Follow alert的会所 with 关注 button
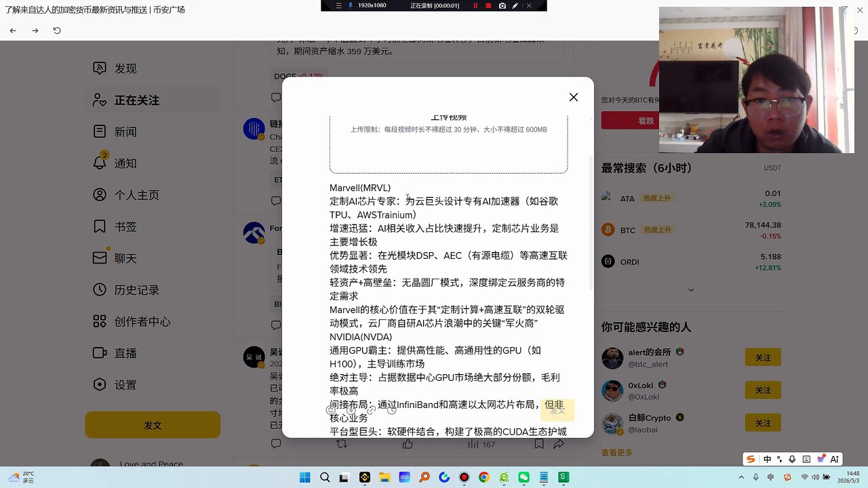The image size is (868, 488). (763, 357)
